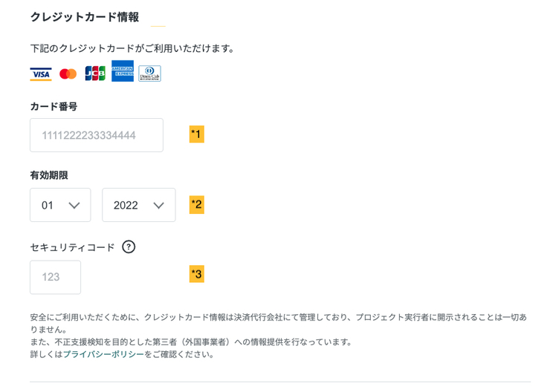Click the chevron arrow in month selector
Image resolution: width=547 pixels, height=392 pixels.
tap(74, 206)
